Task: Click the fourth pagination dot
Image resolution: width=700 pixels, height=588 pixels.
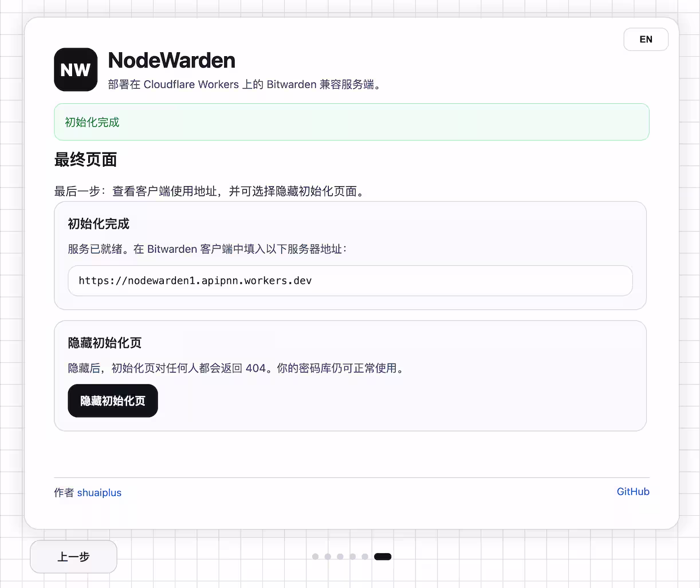Action: [x=353, y=556]
